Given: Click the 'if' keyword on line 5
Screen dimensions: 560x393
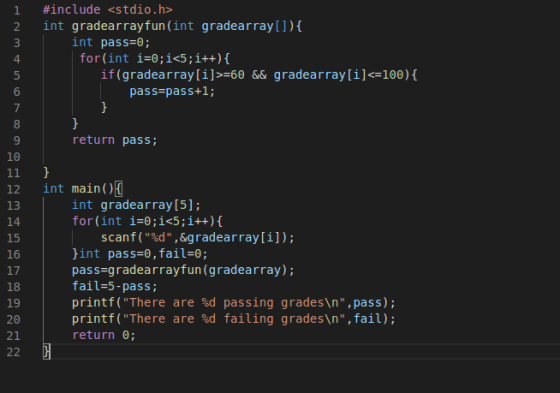Looking at the screenshot, I should tap(108, 75).
